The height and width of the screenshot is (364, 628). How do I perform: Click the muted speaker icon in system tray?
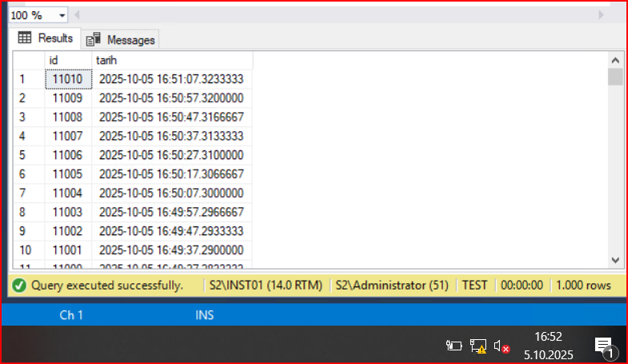point(501,346)
